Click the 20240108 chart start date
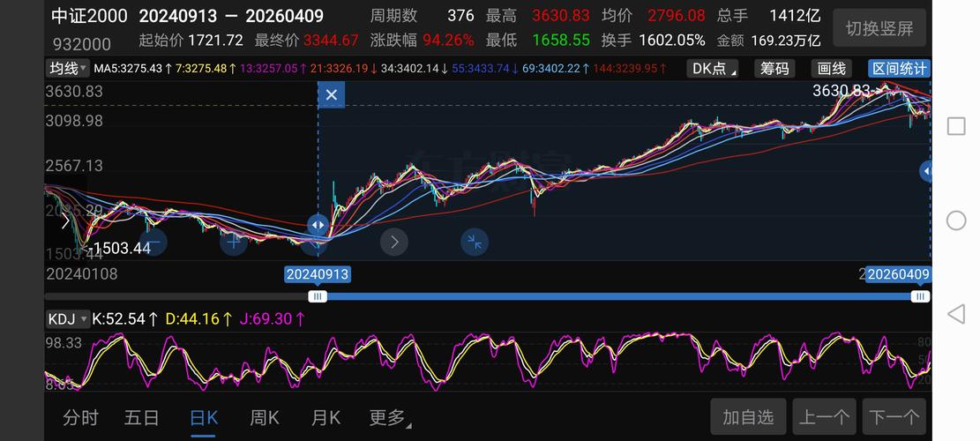Image resolution: width=980 pixels, height=441 pixels. (81, 274)
